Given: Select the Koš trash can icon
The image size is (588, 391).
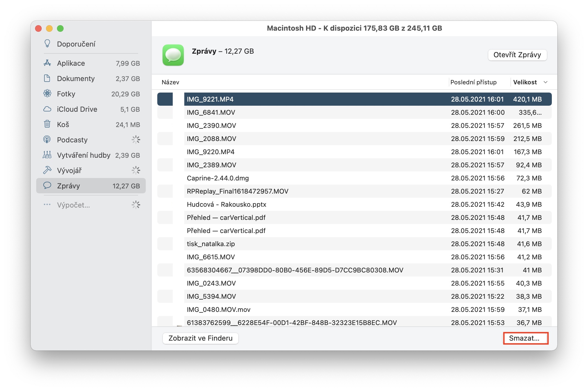Looking at the screenshot, I should [47, 124].
